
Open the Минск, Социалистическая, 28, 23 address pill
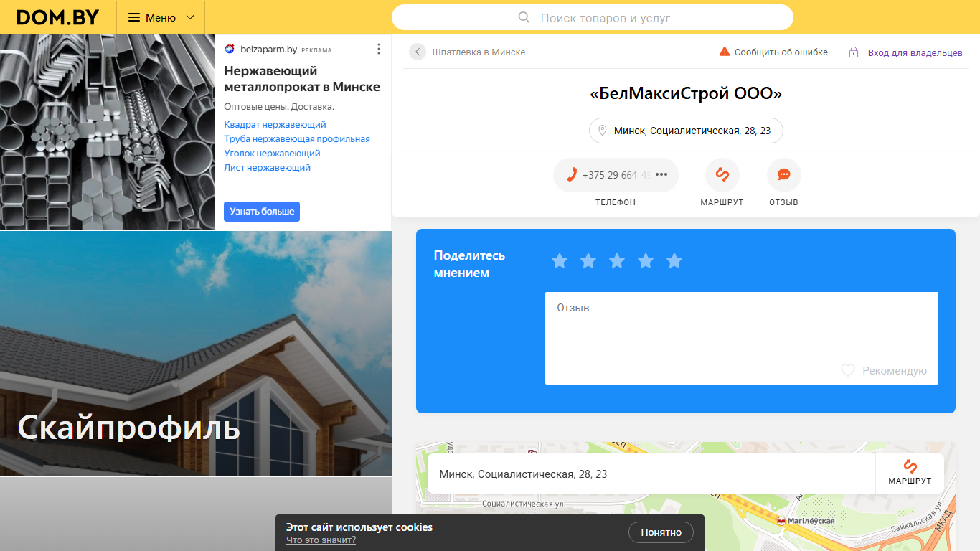686,131
